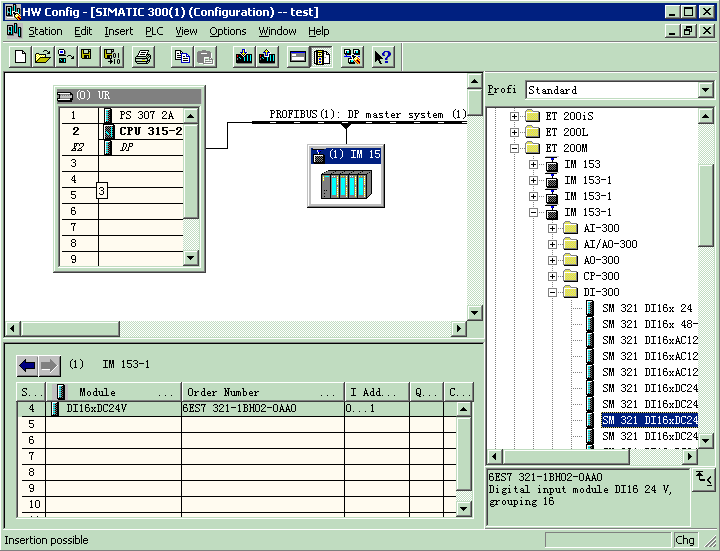Open Configure Network from the toolbar
The image size is (720, 551).
352,57
